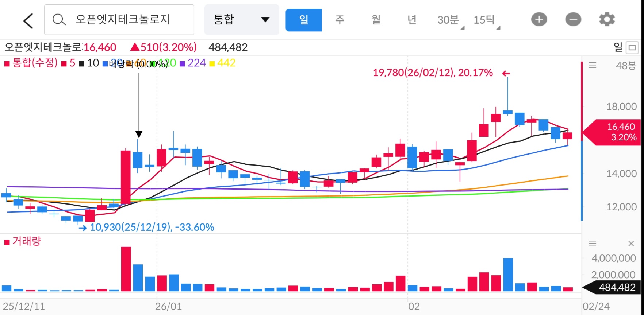Click the price change ▲510(3.20%) text
Image resolution: width=644 pixels, height=315 pixels.
(163, 47)
